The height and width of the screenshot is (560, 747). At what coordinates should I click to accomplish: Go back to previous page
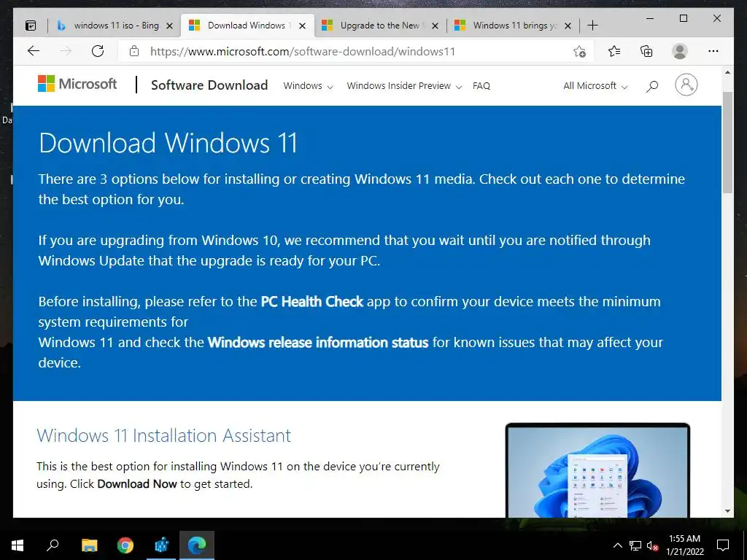34,51
